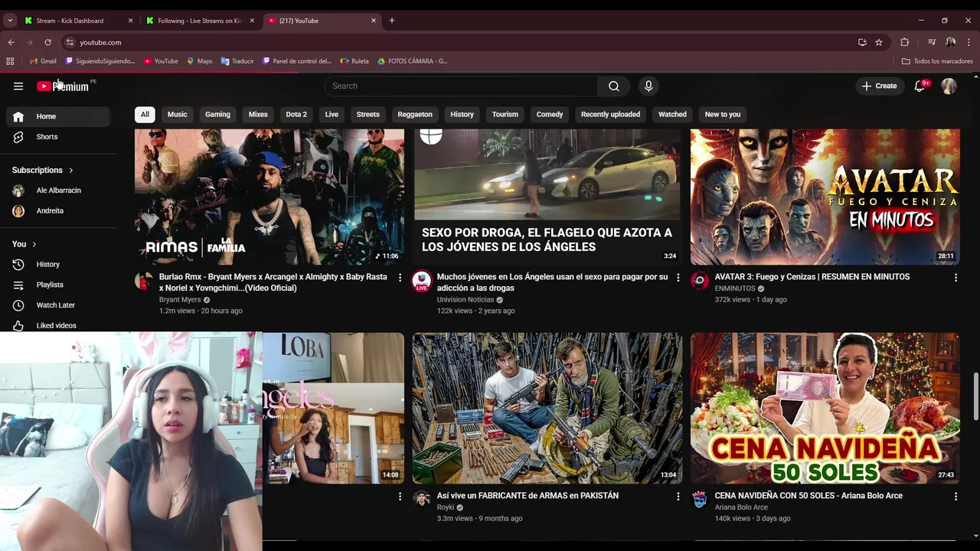Bookmark this page with star icon
Screen dimensions: 980x551
click(879, 43)
